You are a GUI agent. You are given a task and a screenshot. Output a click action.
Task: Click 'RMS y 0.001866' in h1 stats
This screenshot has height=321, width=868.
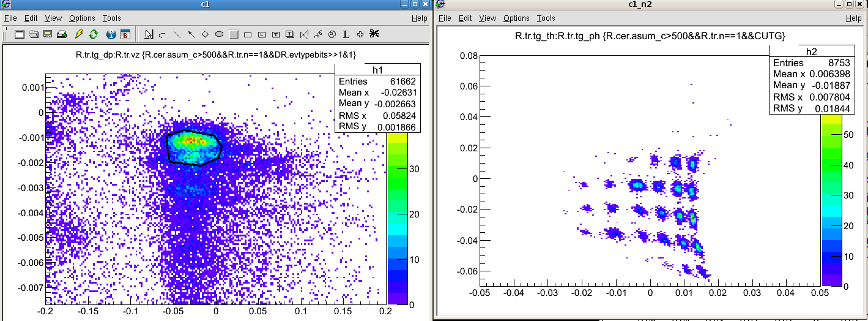tap(377, 127)
